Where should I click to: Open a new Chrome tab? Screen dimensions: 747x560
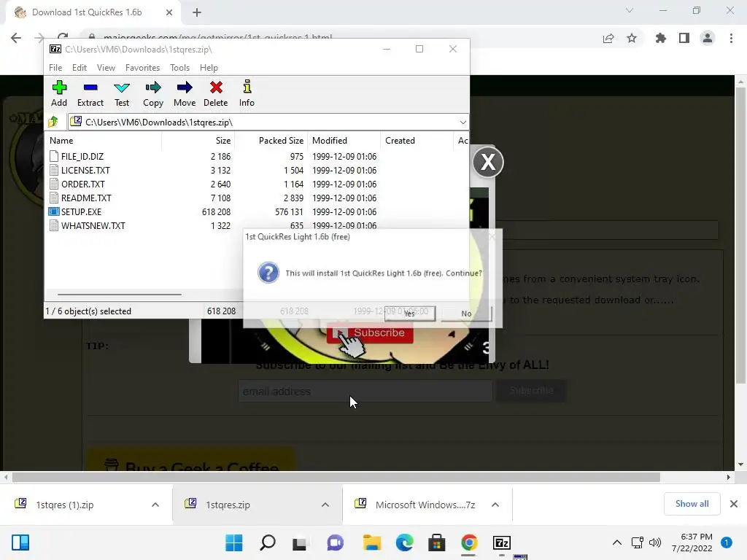pyautogui.click(x=197, y=12)
